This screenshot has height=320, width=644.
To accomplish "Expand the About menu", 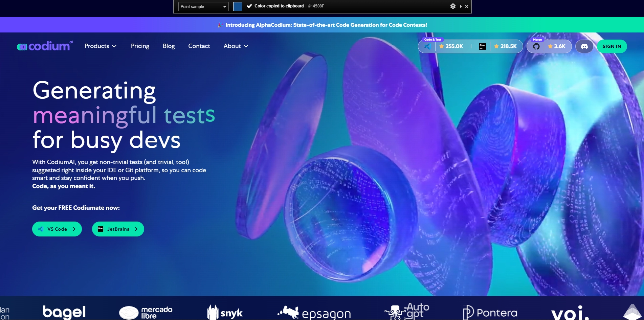I will tap(236, 46).
